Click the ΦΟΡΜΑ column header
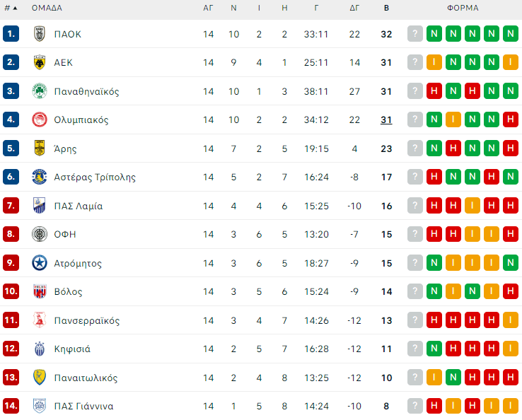The image size is (522, 420). pos(463,8)
